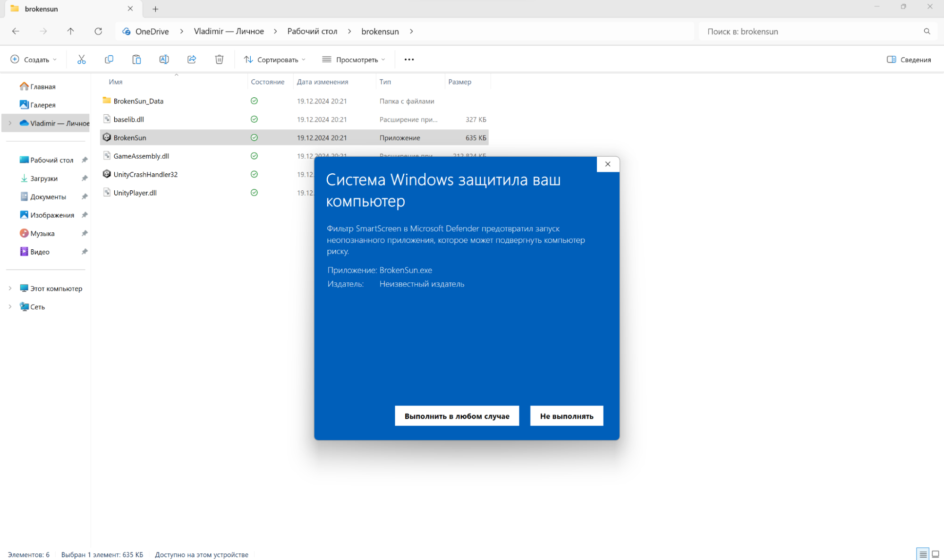Click sync status icon for UnityPlayer.dll
The width and height of the screenshot is (944, 560).
[x=254, y=193]
